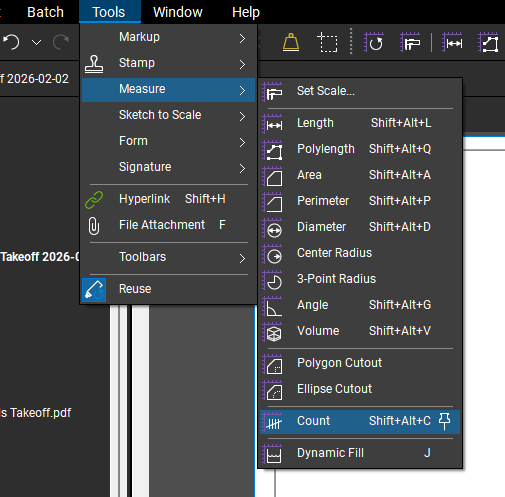
Task: Click the Set Scale icon in submenu
Action: (x=273, y=92)
